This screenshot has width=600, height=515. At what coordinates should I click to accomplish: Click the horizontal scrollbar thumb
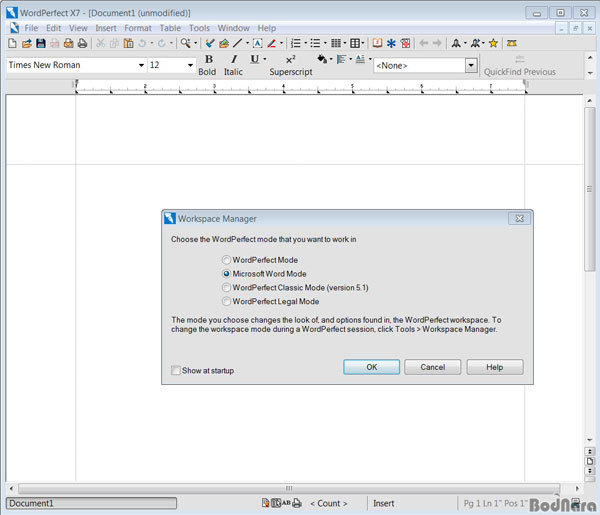pyautogui.click(x=289, y=488)
